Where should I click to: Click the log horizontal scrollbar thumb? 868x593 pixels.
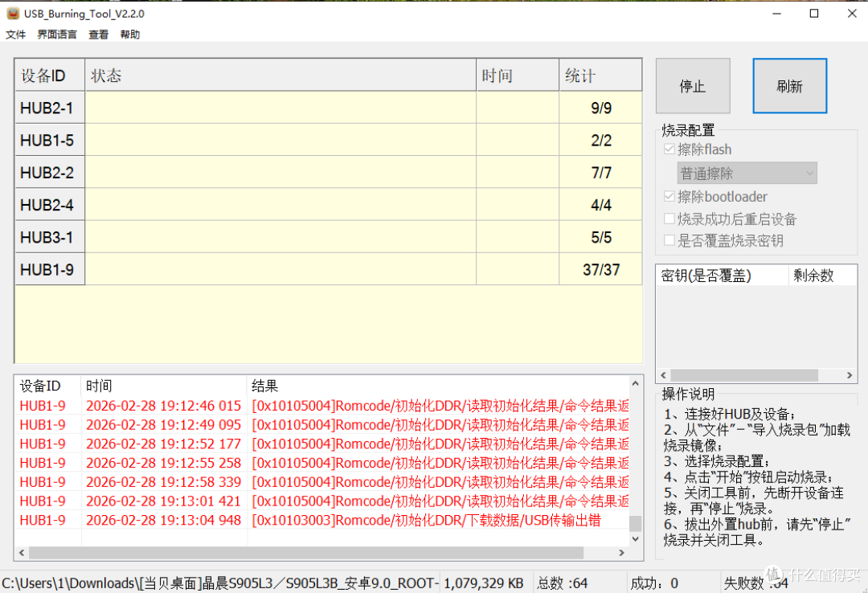tap(306, 553)
